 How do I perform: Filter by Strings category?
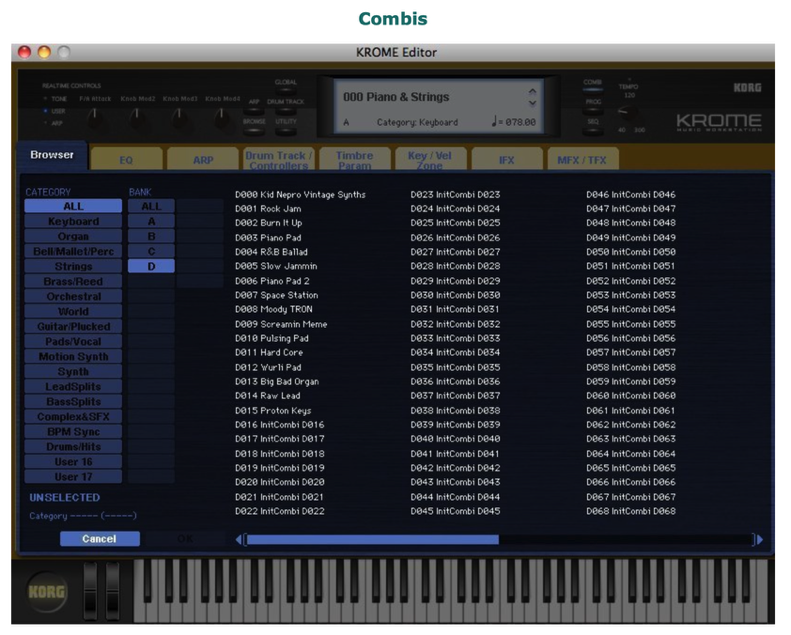coord(73,266)
